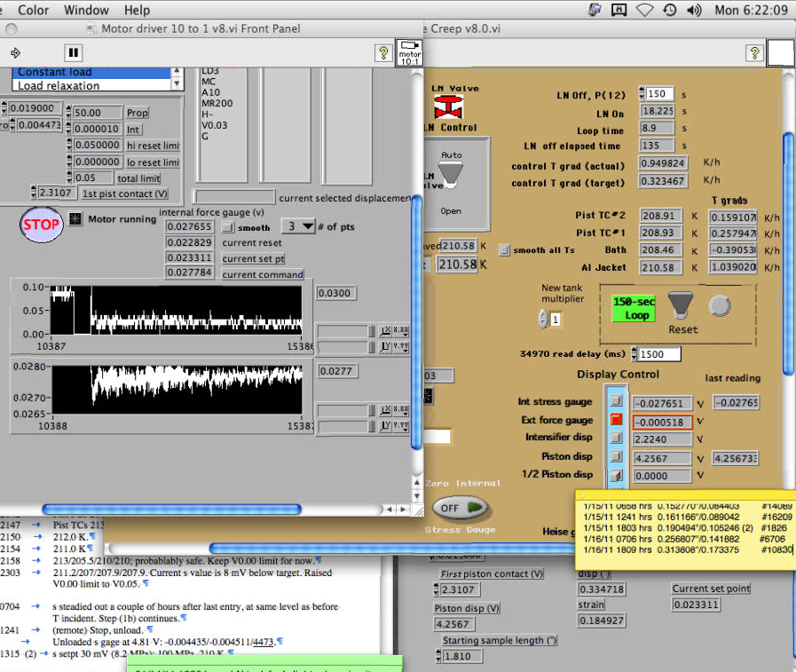The height and width of the screenshot is (672, 796).
Task: Click the Reset switch beside 150-sec Loop
Action: (681, 306)
